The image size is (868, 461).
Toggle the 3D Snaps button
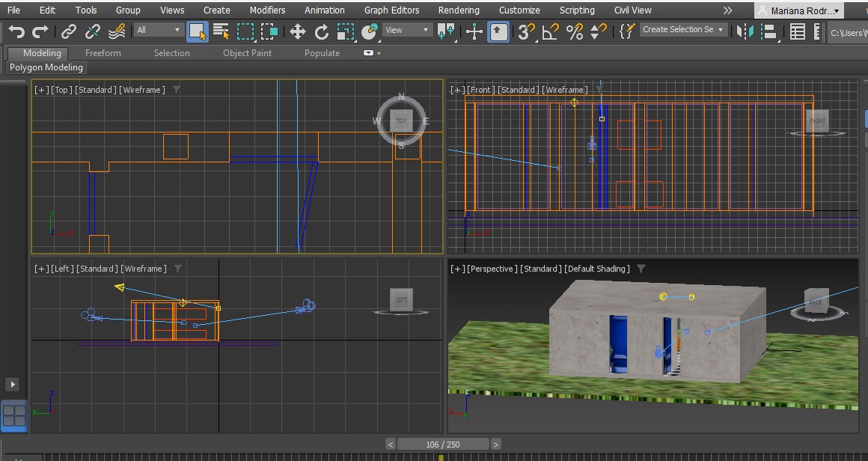click(527, 31)
